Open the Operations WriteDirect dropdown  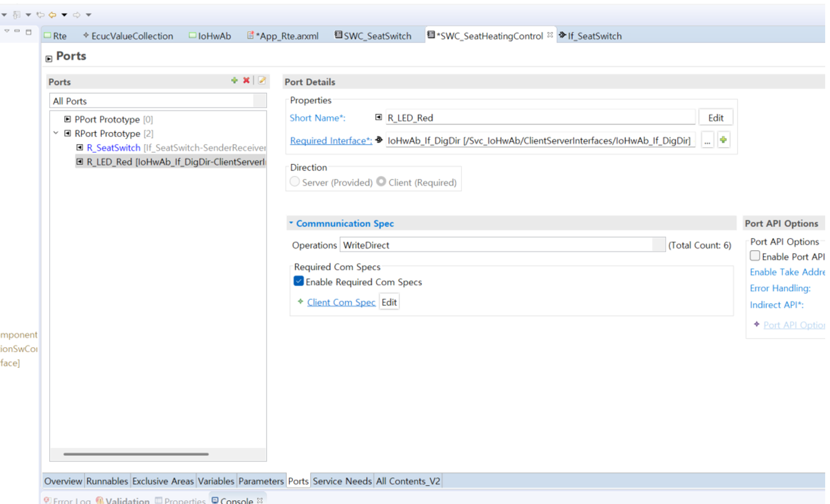point(658,245)
